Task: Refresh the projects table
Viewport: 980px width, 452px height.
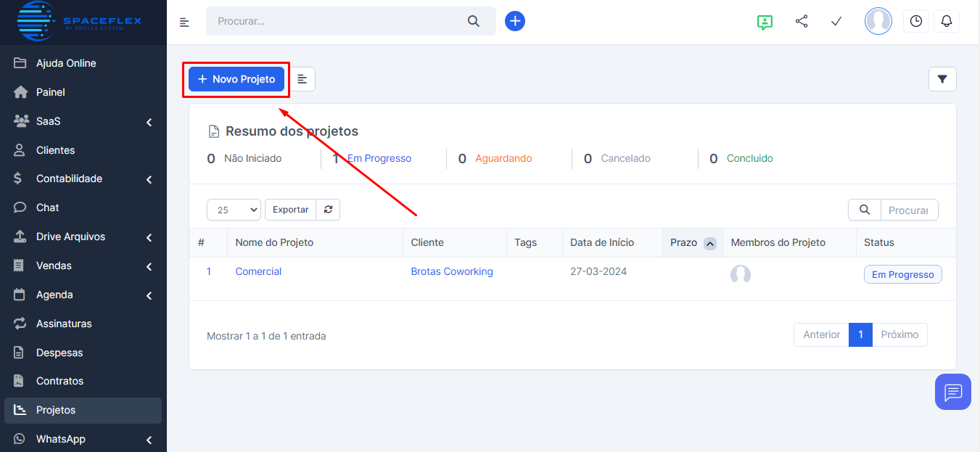Action: click(328, 210)
